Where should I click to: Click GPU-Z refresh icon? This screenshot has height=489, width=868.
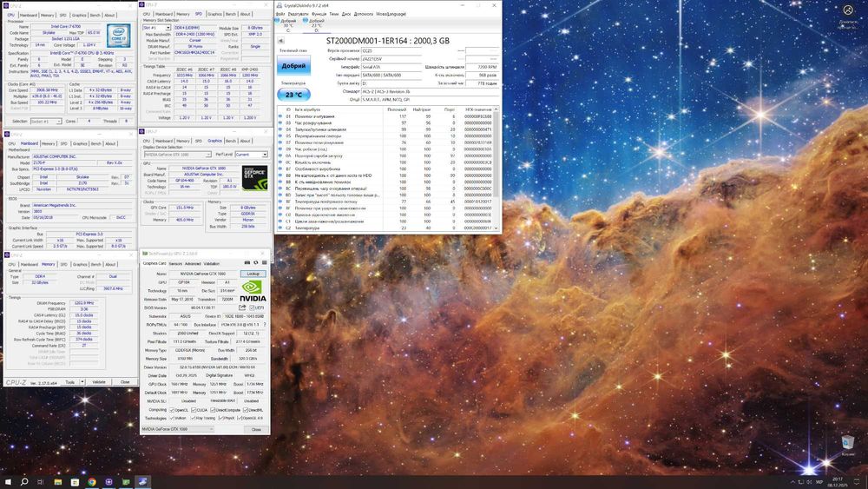256,262
